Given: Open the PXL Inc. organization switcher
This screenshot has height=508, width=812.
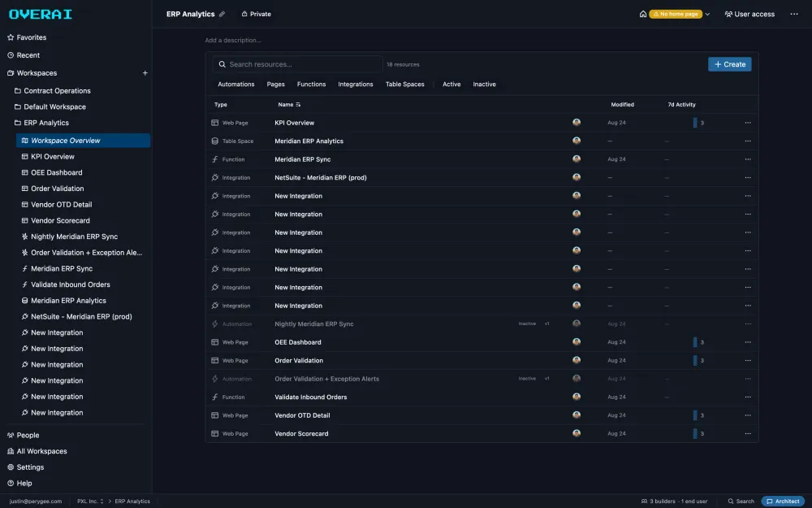Looking at the screenshot, I should coord(90,501).
